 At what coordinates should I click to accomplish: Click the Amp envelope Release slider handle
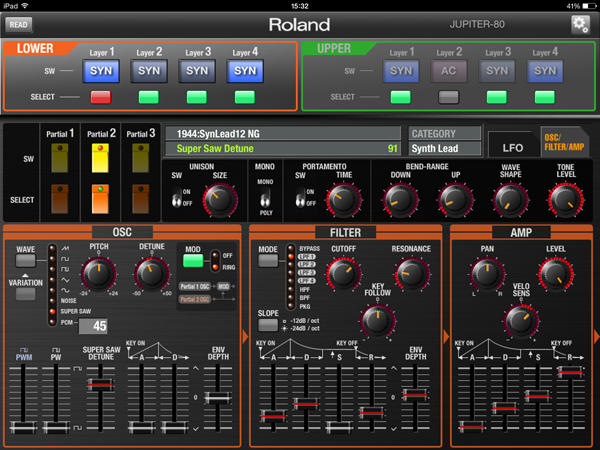click(571, 372)
